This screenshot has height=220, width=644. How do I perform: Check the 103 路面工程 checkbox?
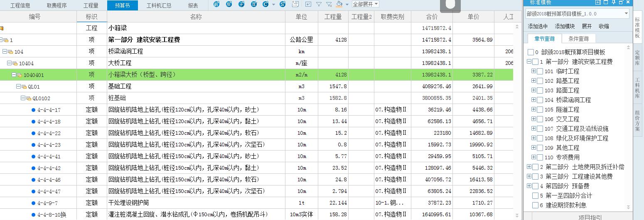pos(540,91)
